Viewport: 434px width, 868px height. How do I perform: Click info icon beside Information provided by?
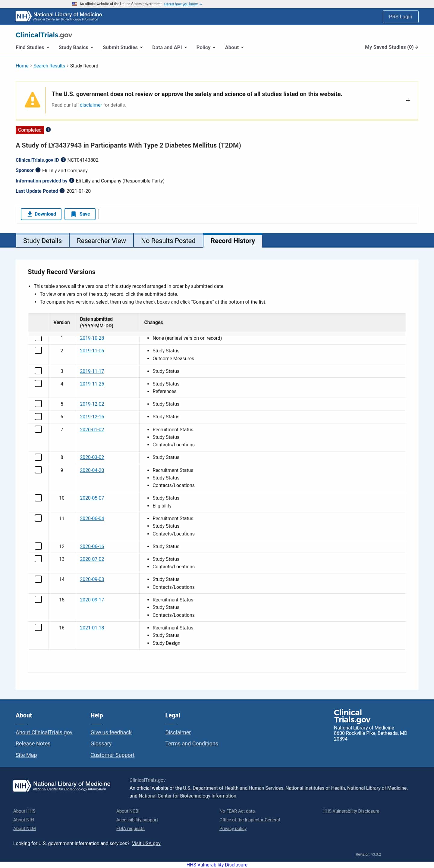pyautogui.click(x=71, y=181)
